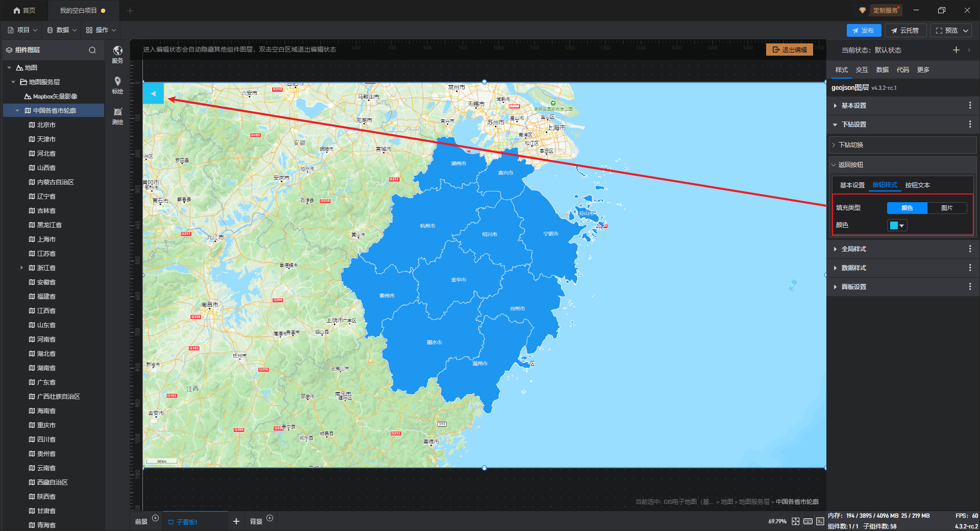
Task: Switch to the 交互 tab
Action: (862, 70)
